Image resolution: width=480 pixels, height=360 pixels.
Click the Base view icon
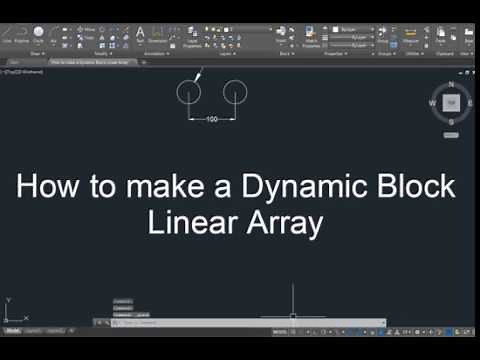[x=469, y=35]
